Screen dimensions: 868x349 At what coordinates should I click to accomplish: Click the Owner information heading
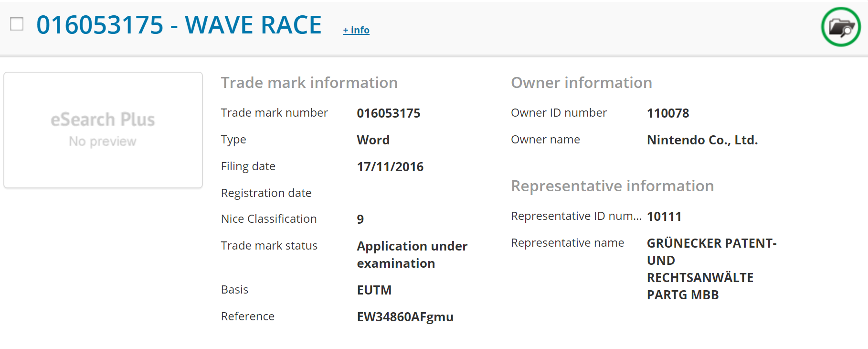pyautogui.click(x=581, y=83)
